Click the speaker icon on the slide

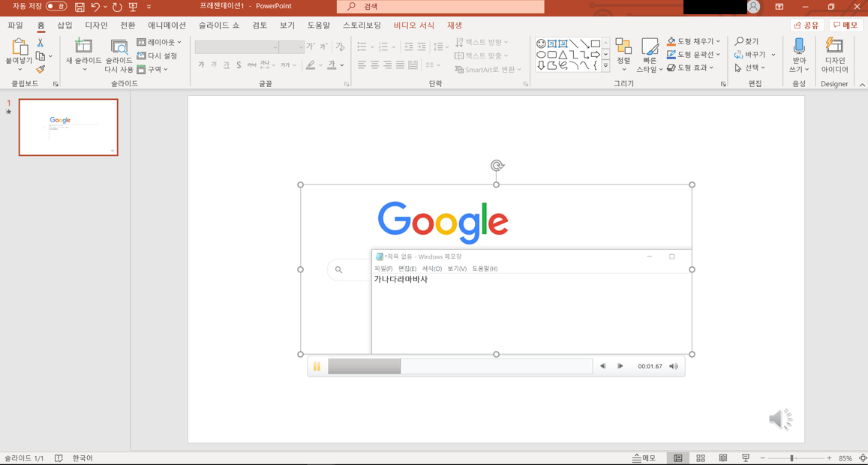coord(780,419)
